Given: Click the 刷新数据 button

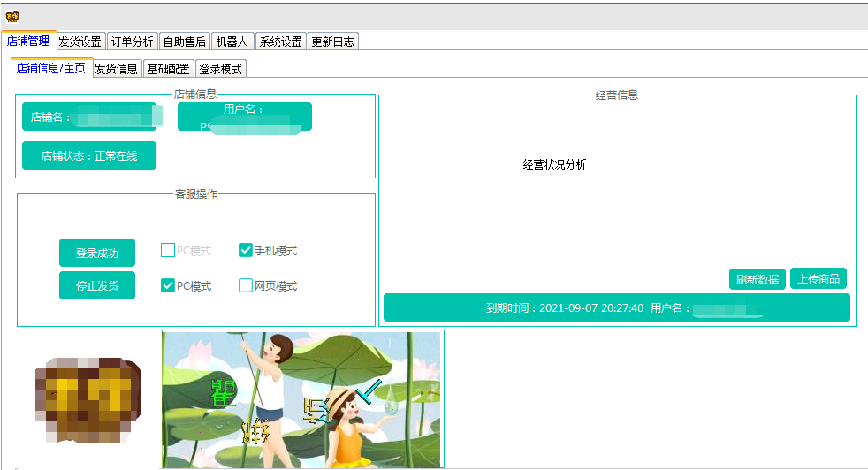Looking at the screenshot, I should click(x=758, y=279).
